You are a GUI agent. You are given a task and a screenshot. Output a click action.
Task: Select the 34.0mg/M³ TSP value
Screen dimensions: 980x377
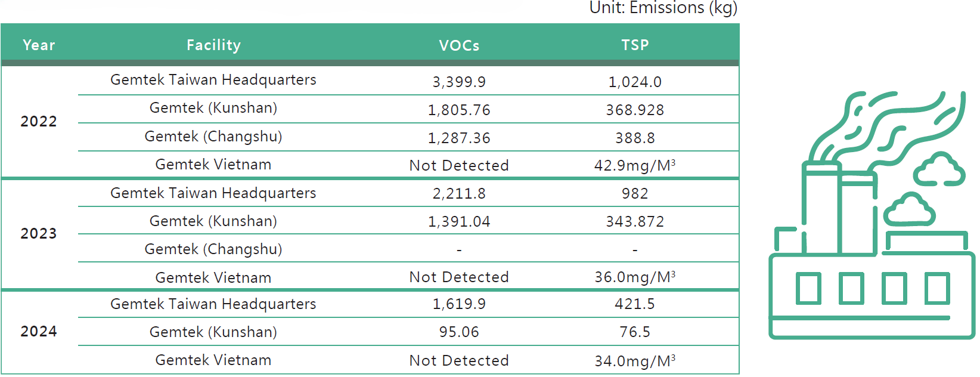point(635,361)
